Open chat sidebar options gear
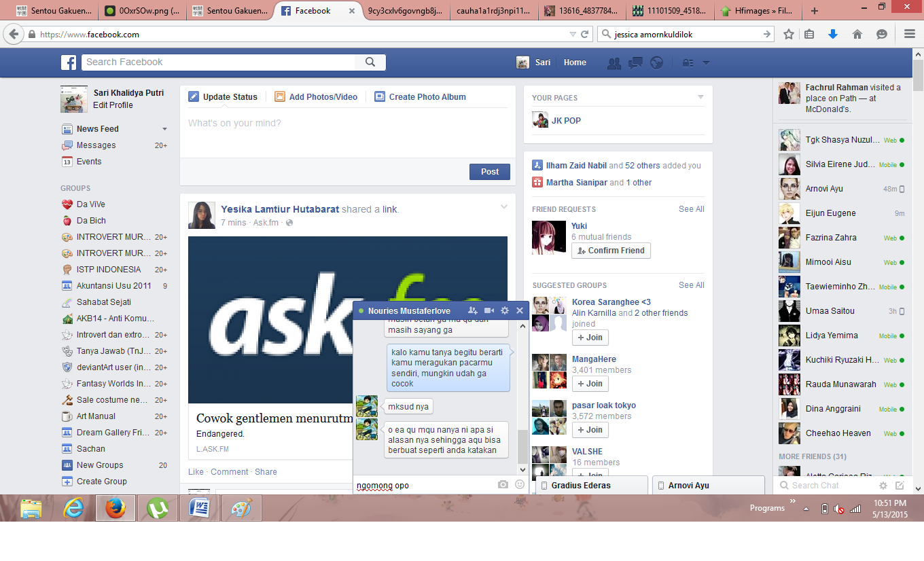Viewport: 924px width, 561px height. (x=883, y=486)
